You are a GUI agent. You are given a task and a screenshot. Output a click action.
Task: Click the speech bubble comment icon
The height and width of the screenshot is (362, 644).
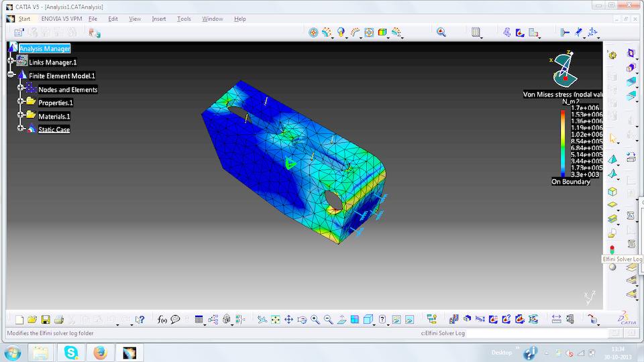[175, 319]
